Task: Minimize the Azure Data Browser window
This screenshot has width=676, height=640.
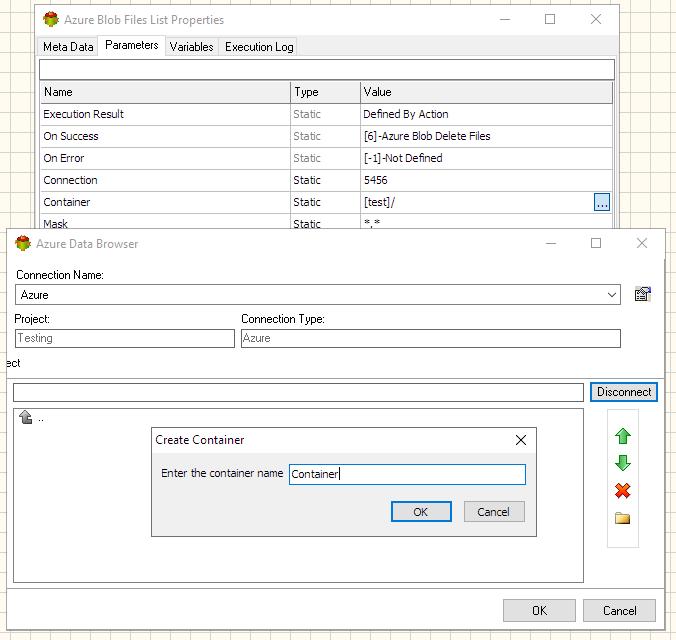Action: [551, 243]
